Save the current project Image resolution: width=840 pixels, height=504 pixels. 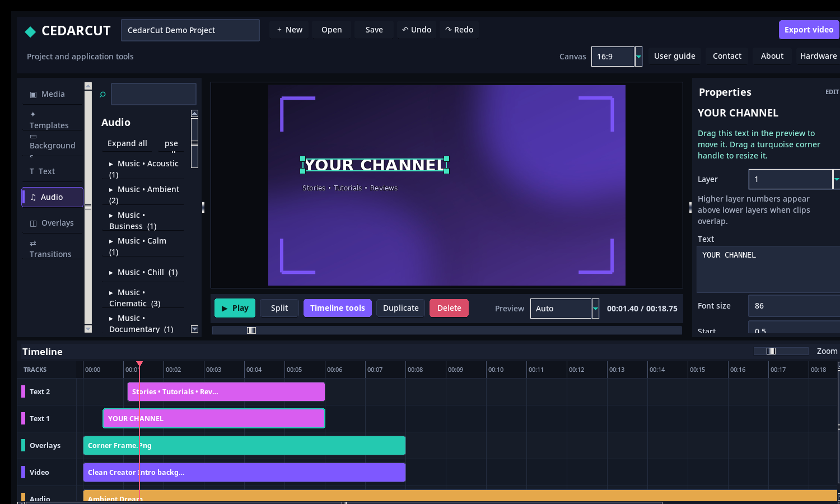pos(374,30)
